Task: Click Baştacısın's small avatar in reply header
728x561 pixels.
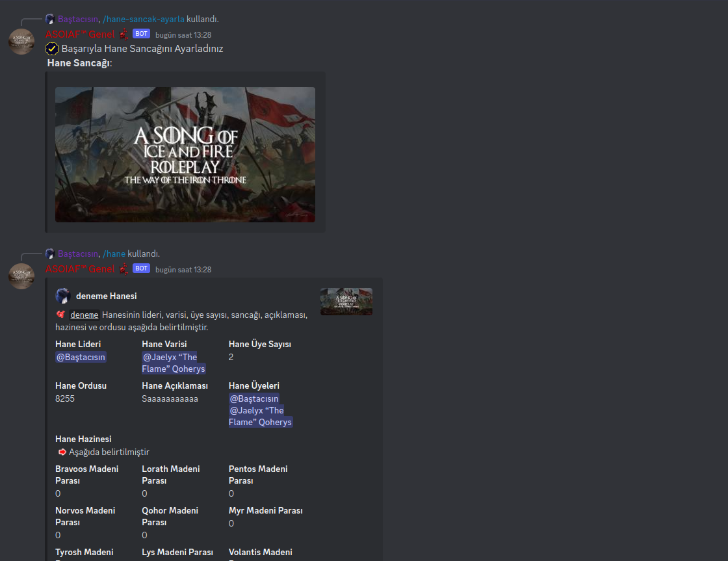Action: (50, 18)
